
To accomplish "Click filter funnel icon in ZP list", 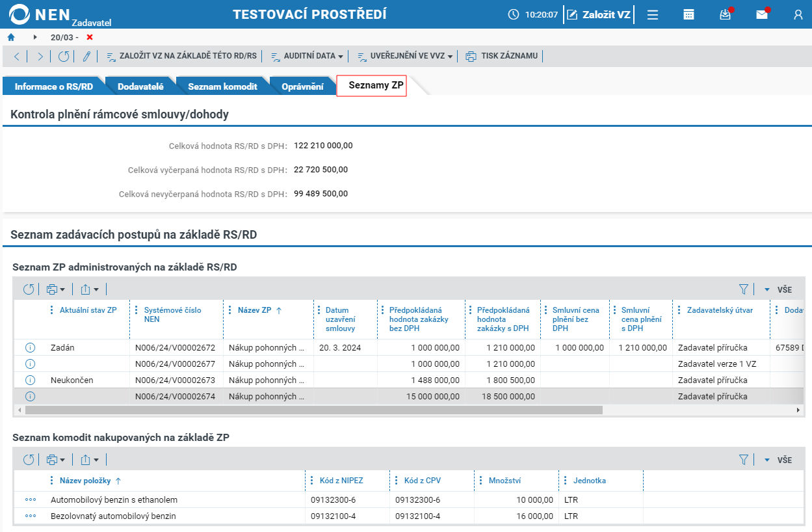I will (744, 289).
